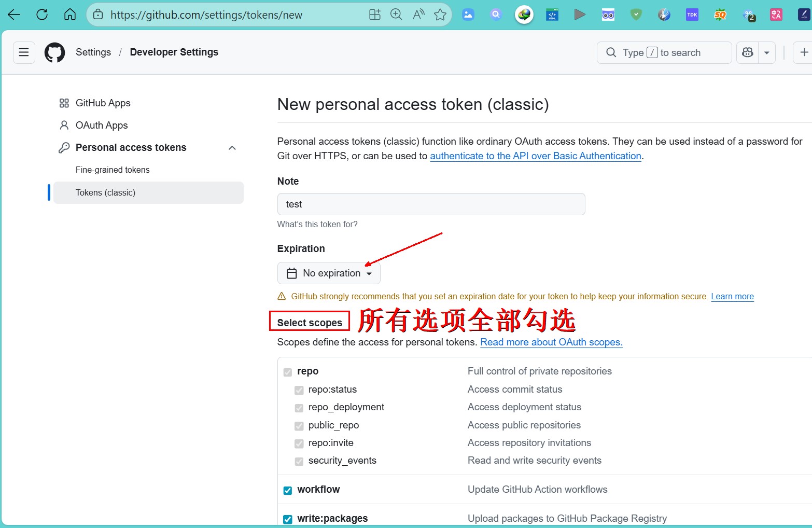Viewport: 812px width, 528px height.
Task: Open the browser home page icon
Action: click(70, 15)
